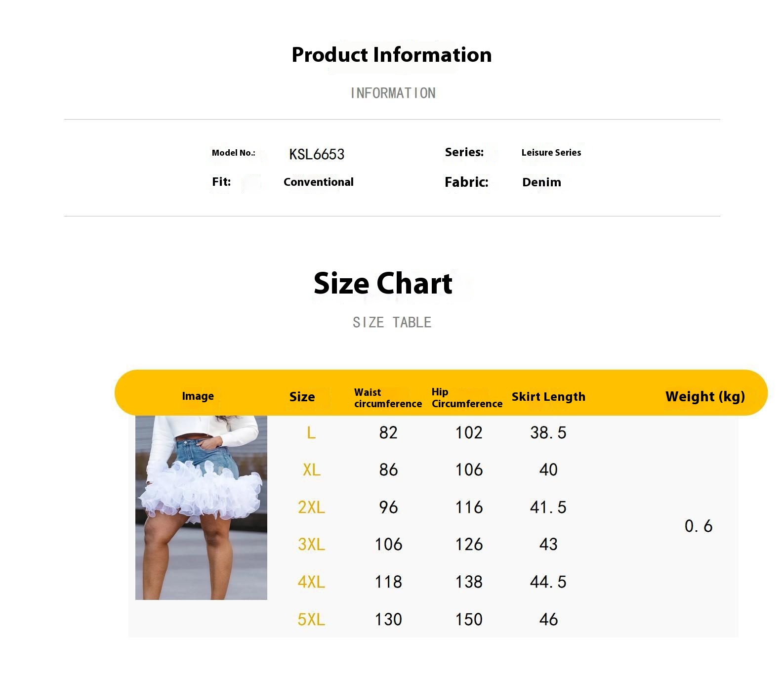The height and width of the screenshot is (680, 784).
Task: Select size XL row label
Action: click(312, 470)
